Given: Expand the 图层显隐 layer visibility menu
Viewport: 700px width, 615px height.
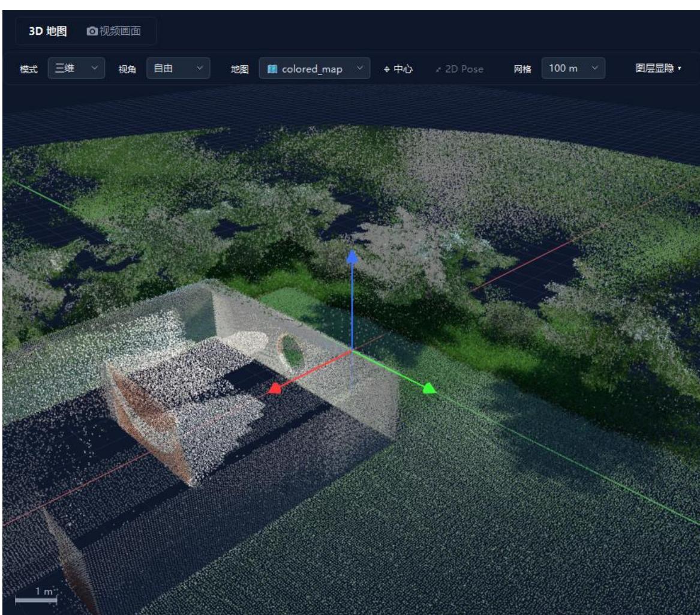Looking at the screenshot, I should pos(658,68).
